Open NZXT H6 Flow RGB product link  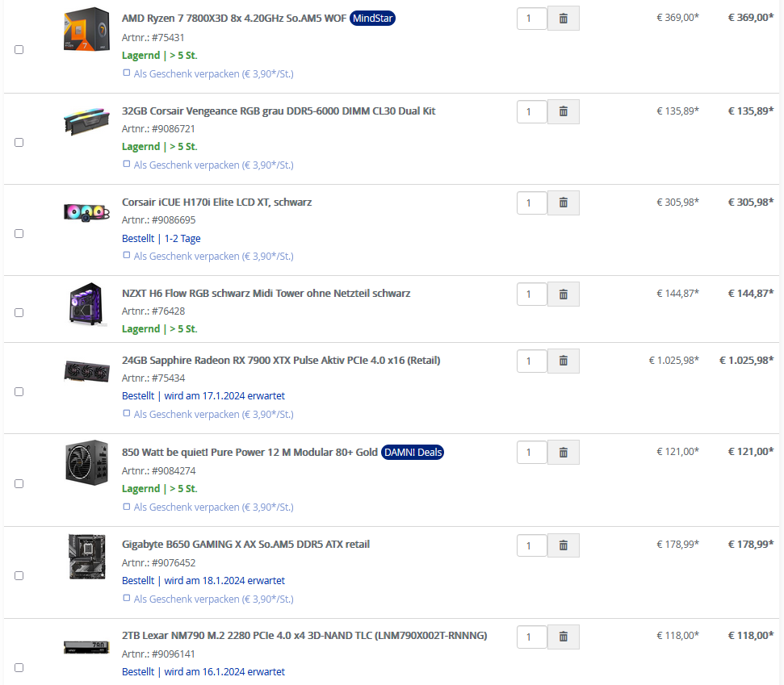click(266, 294)
